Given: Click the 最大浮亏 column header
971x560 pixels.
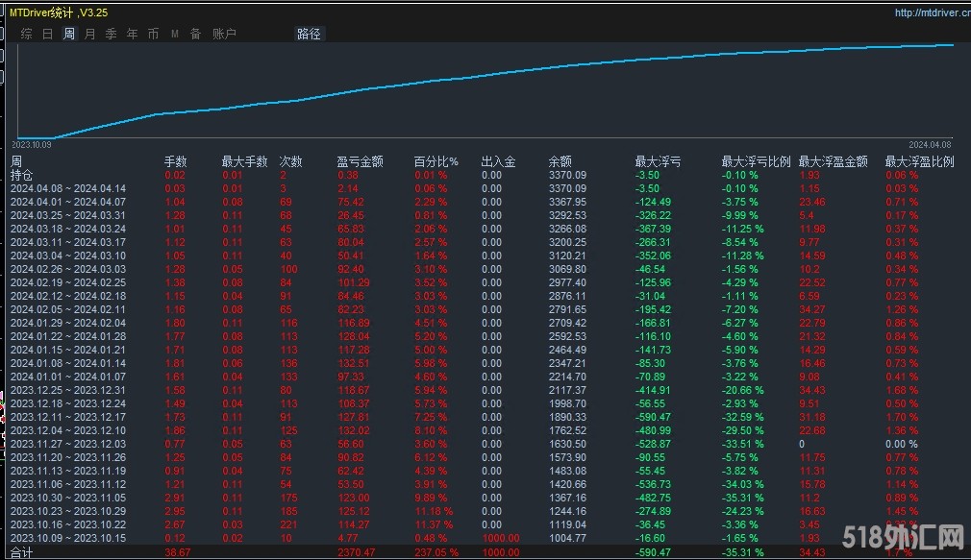Looking at the screenshot, I should (x=658, y=161).
